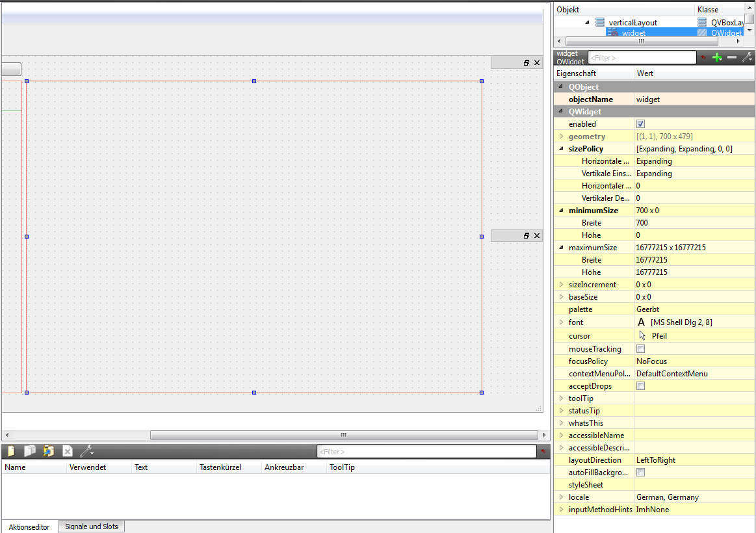756x533 pixels.
Task: Toggle the mouseTracking checkbox
Action: pyautogui.click(x=640, y=348)
